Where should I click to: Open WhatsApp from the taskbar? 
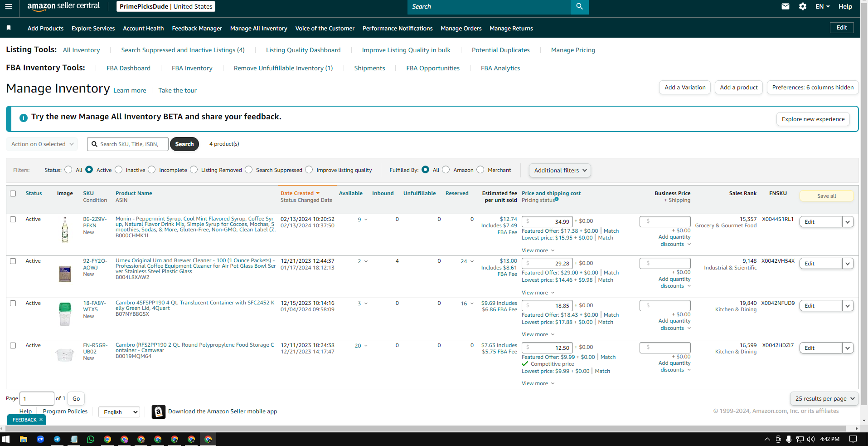[x=91, y=439]
